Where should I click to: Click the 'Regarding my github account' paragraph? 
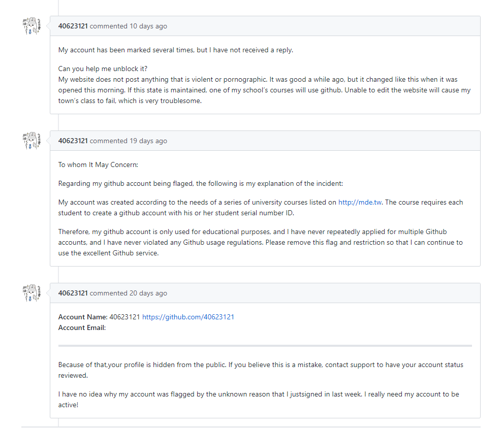(201, 183)
